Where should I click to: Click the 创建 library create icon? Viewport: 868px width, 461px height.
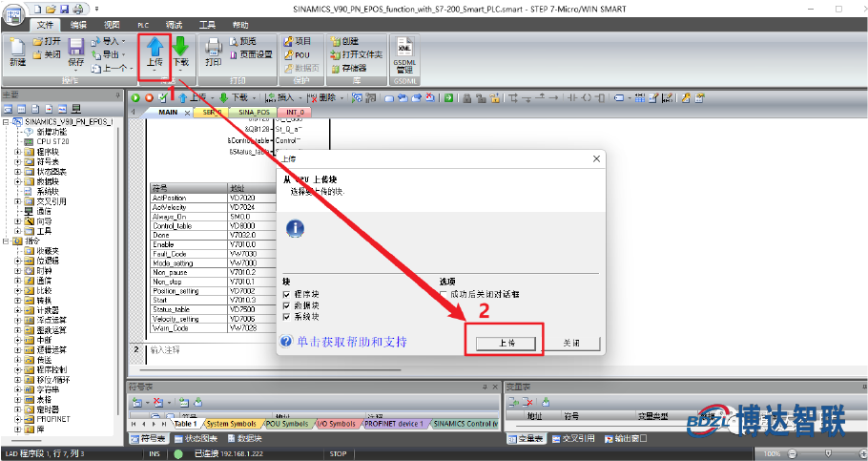pyautogui.click(x=336, y=42)
